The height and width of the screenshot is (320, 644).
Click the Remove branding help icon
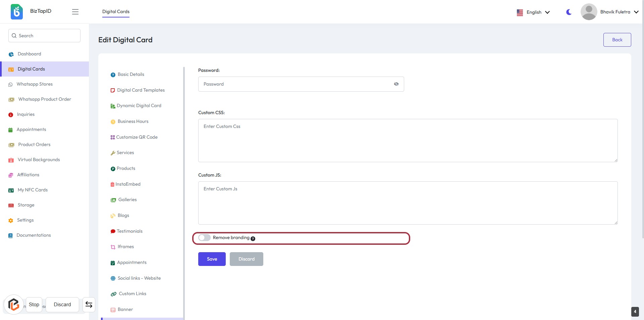253,238
